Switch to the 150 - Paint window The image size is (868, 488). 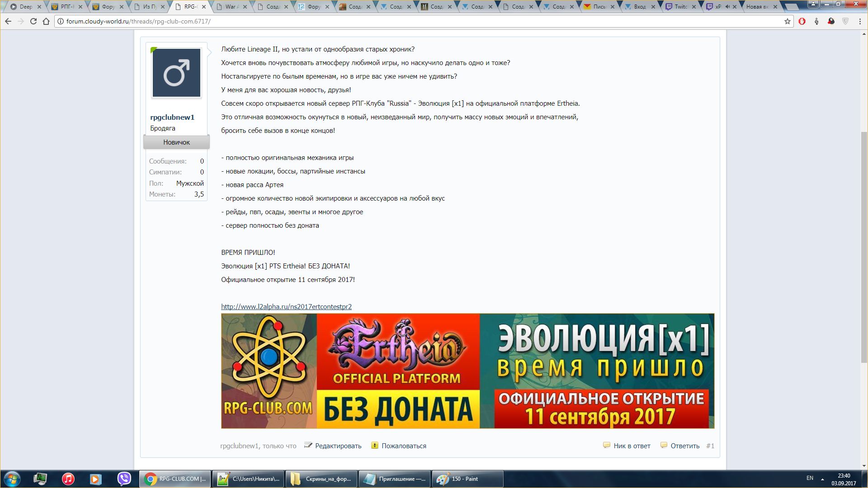(x=467, y=479)
